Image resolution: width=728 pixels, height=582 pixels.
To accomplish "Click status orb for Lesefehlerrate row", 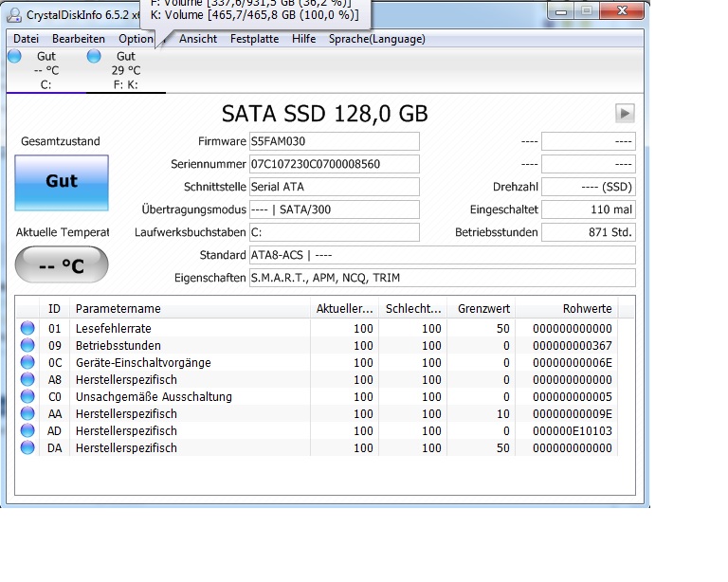I will pyautogui.click(x=27, y=328).
